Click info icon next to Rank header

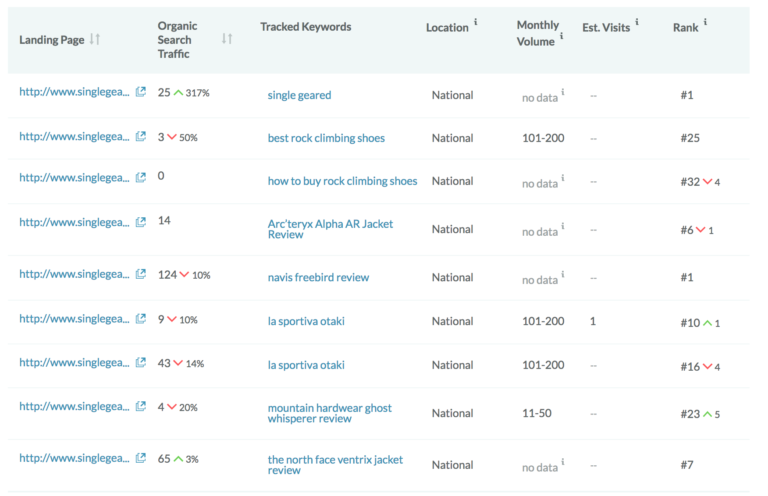[x=705, y=22]
